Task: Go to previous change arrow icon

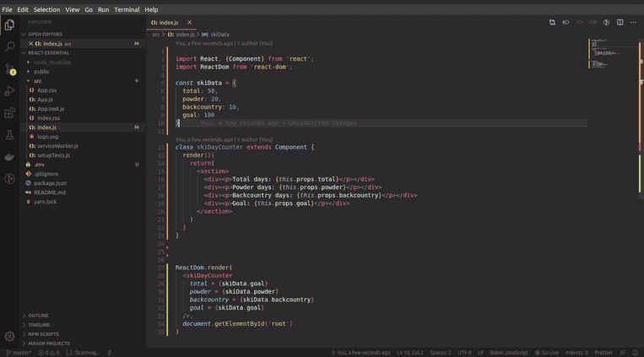Action: pos(566,23)
